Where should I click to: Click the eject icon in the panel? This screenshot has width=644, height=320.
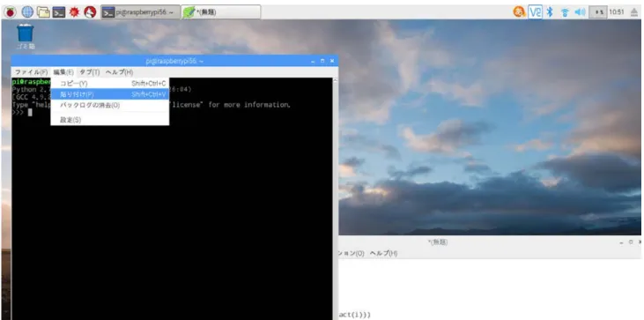pos(634,12)
